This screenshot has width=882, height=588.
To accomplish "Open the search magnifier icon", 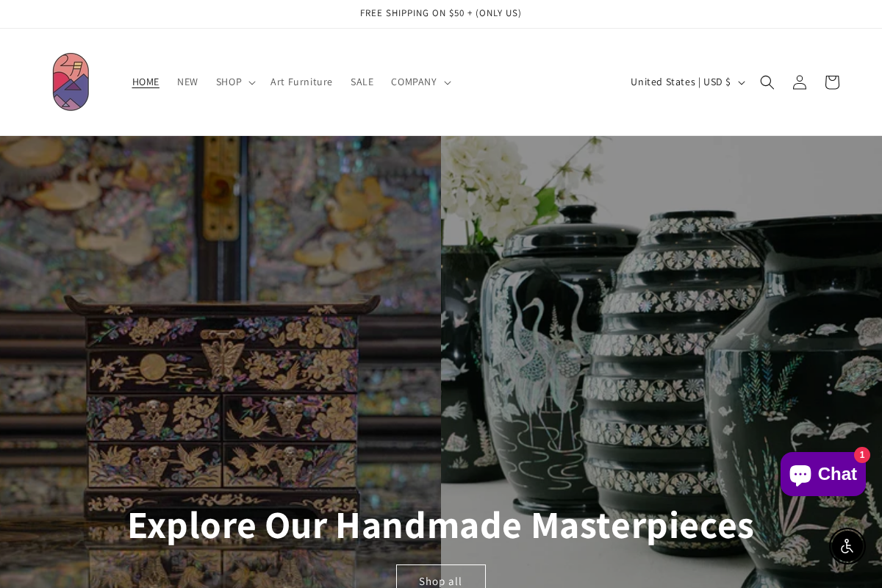I will pos(767,82).
